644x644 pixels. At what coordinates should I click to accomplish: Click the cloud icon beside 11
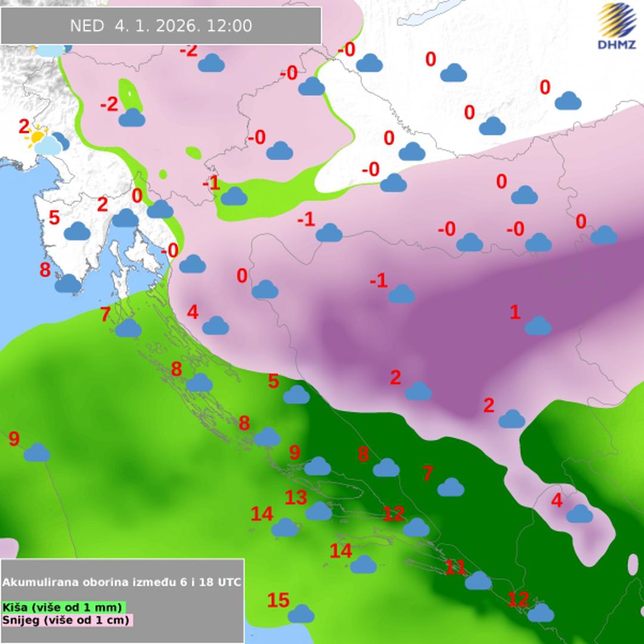(478, 580)
